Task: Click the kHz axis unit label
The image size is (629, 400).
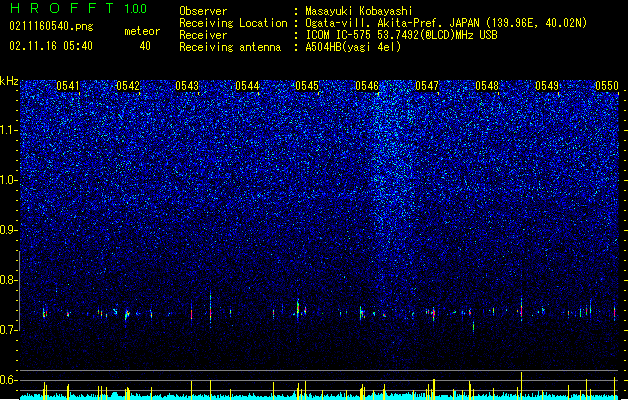Action: click(9, 81)
